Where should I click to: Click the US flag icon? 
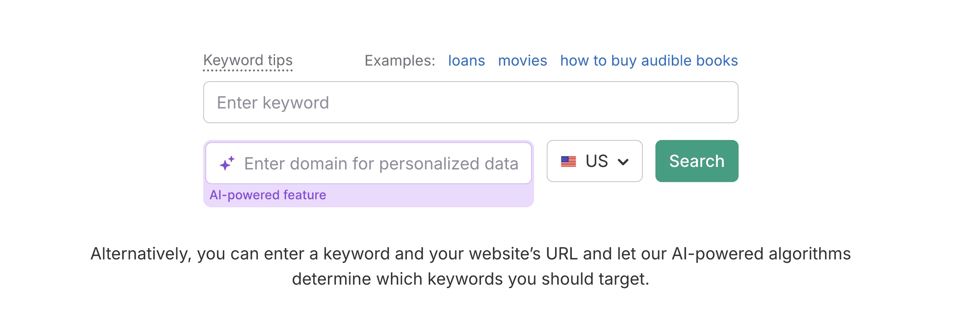tap(569, 161)
